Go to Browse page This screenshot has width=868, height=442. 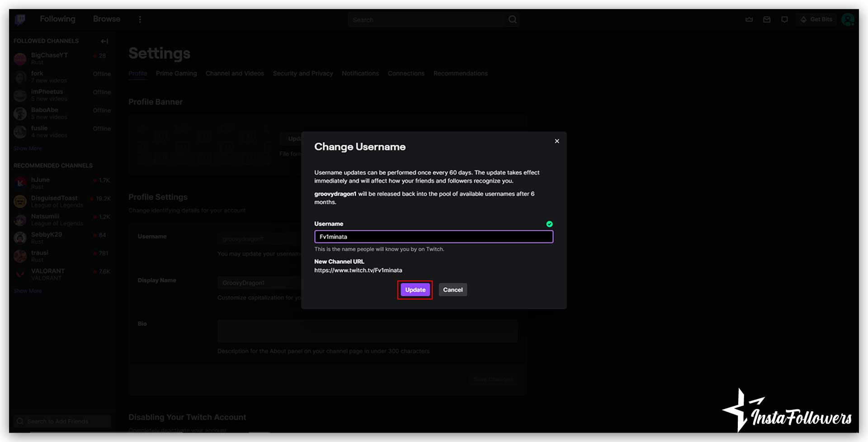click(107, 19)
